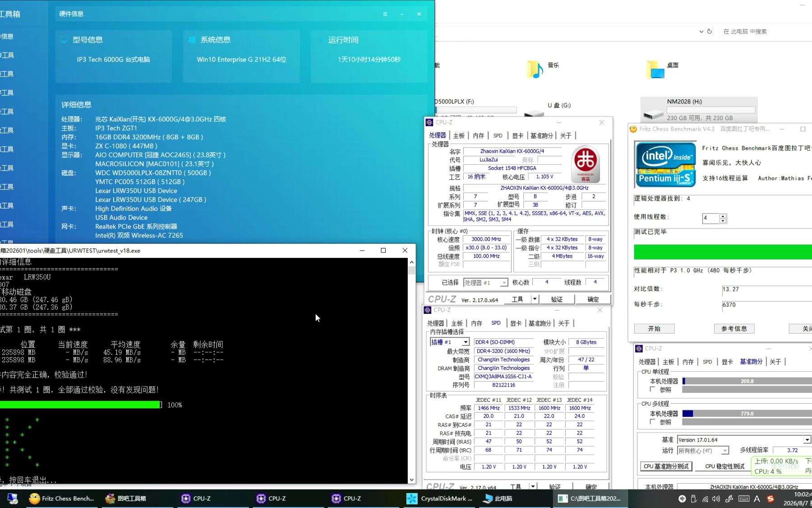Click 验证 button in CPU-Z processor window
812x508 pixels.
[x=557, y=299]
